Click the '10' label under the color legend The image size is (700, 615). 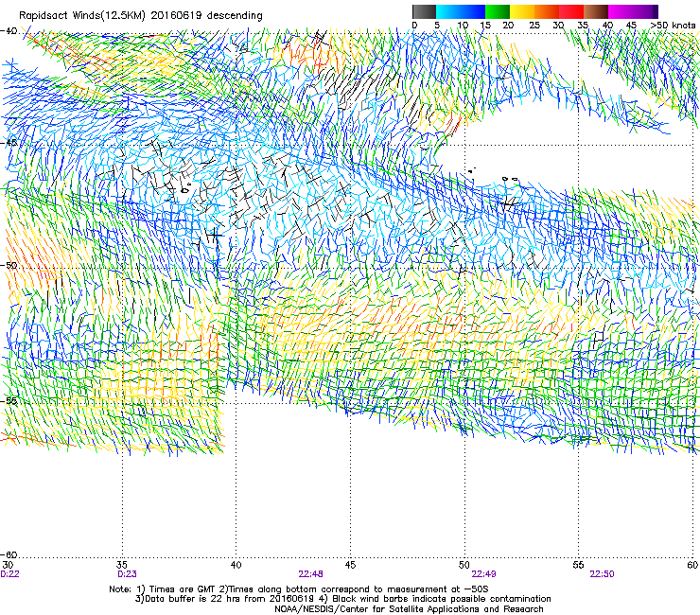pos(463,26)
